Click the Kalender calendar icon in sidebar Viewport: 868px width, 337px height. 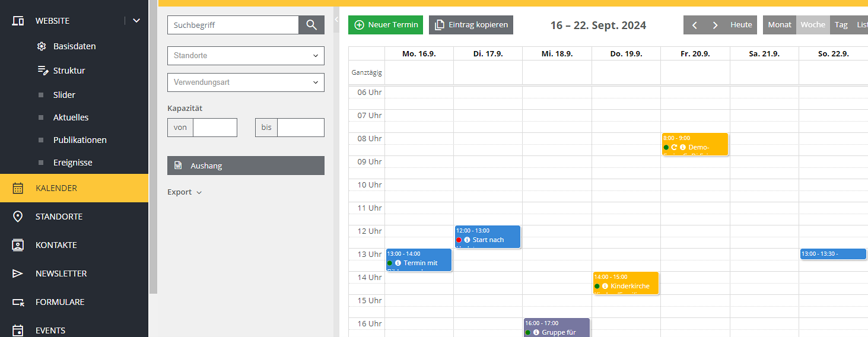coord(18,188)
